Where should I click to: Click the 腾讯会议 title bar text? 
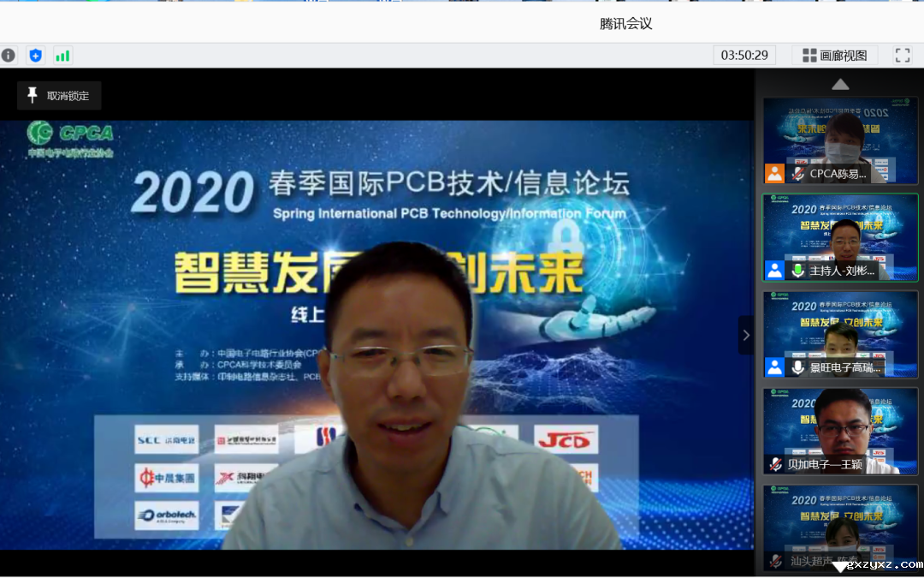tap(625, 24)
